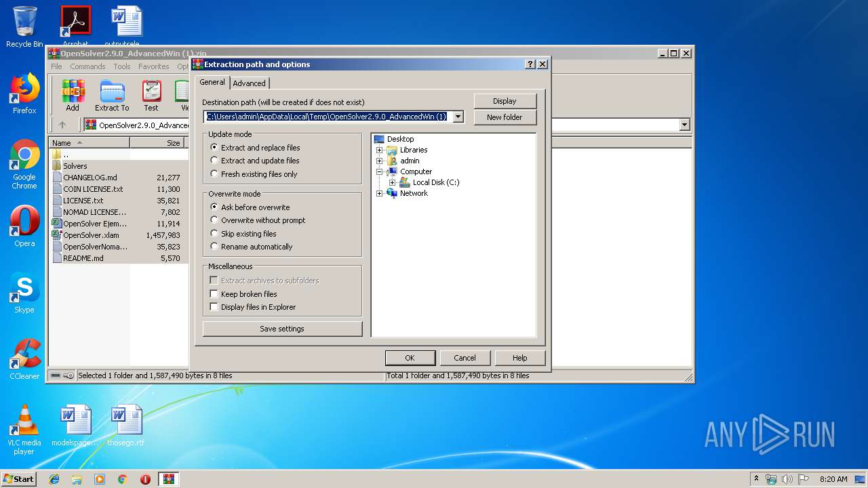Click the Cancel button
868x488 pixels.
(x=465, y=358)
